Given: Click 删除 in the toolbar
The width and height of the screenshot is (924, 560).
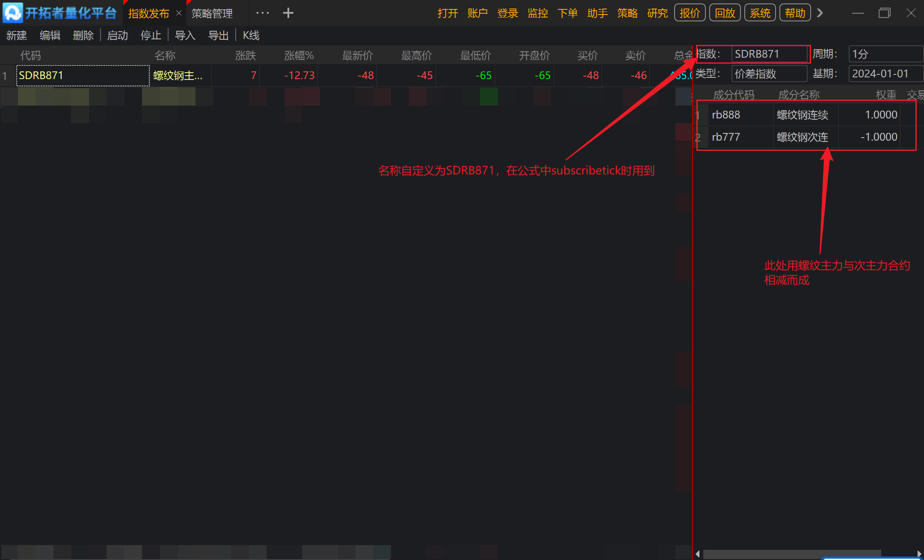Looking at the screenshot, I should tap(83, 35).
